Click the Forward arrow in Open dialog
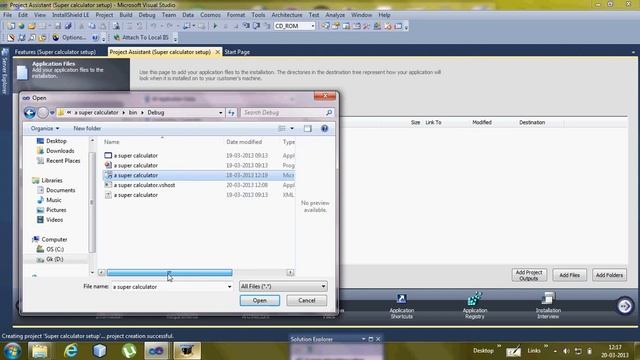Image resolution: width=640 pixels, height=360 pixels. (42, 113)
